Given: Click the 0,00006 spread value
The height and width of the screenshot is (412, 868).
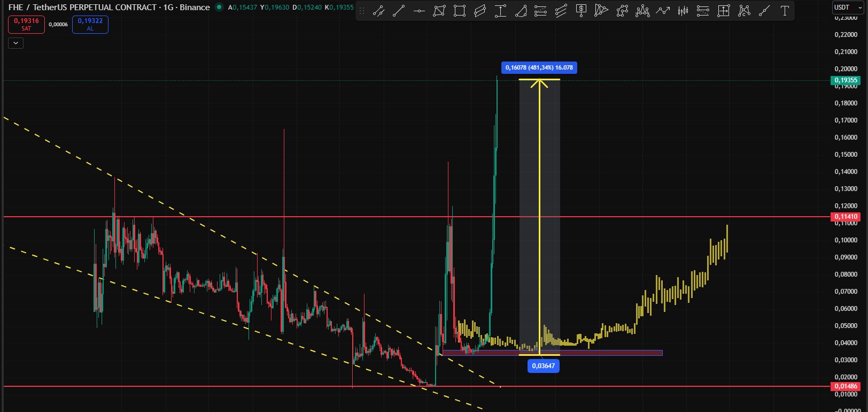Looking at the screenshot, I should 58,25.
